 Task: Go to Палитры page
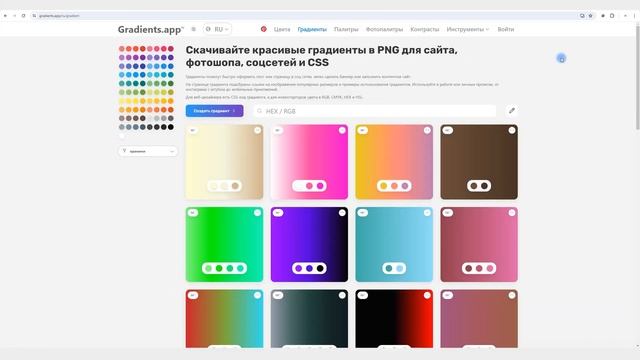pos(346,29)
